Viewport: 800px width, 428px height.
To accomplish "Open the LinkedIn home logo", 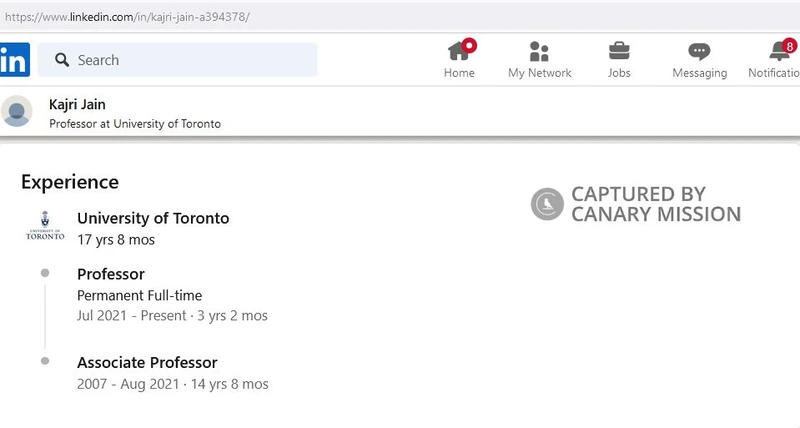I will 15,60.
